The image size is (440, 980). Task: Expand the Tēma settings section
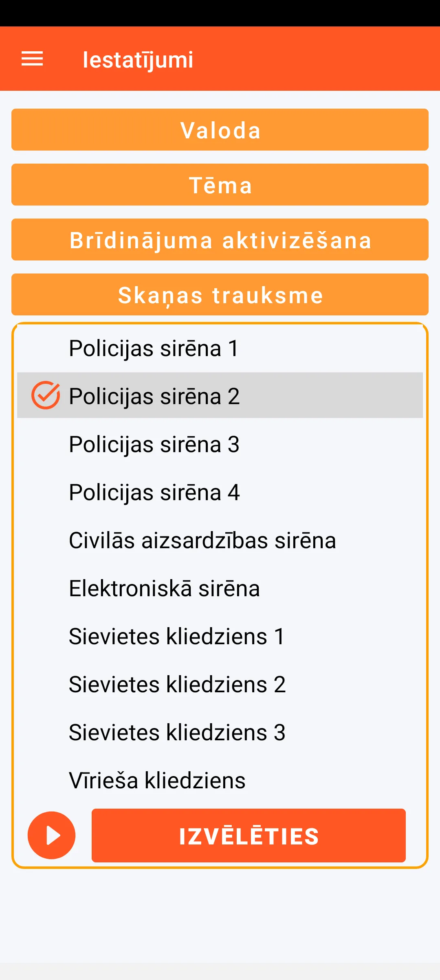tap(220, 185)
